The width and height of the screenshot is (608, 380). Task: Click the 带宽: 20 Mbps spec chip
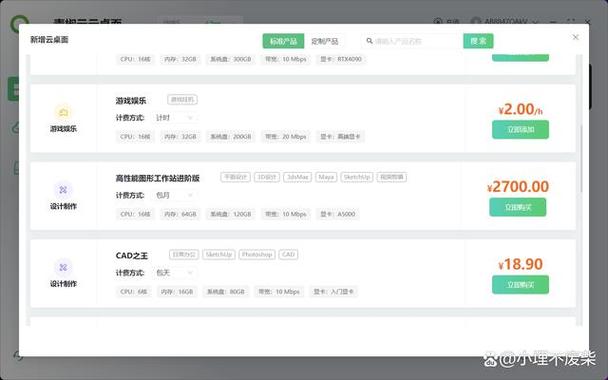[286, 136]
